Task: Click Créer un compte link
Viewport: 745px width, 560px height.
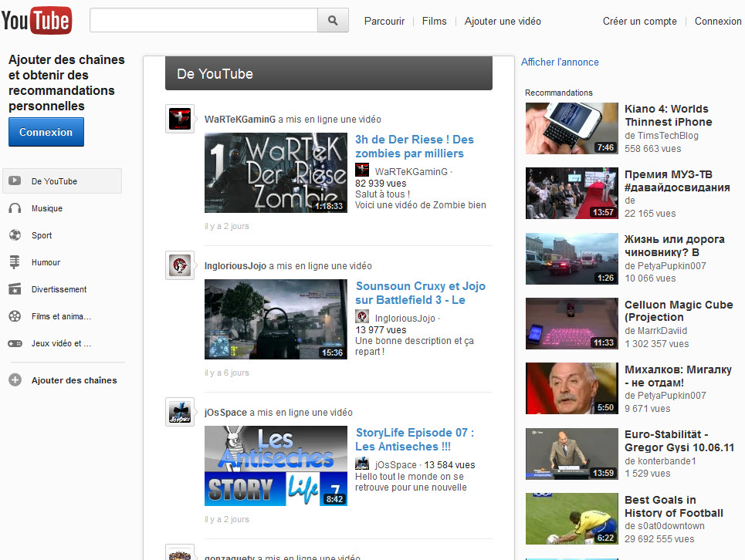Action: [x=639, y=22]
